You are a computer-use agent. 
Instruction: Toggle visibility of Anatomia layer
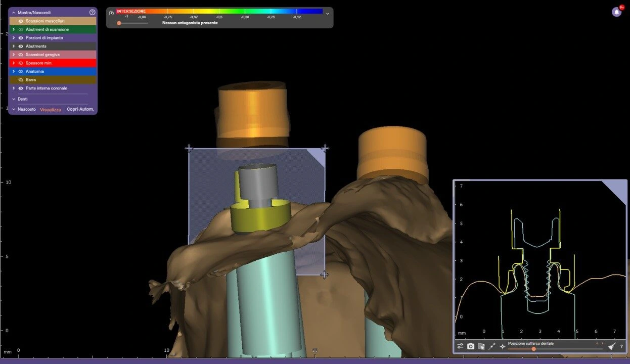(21, 71)
